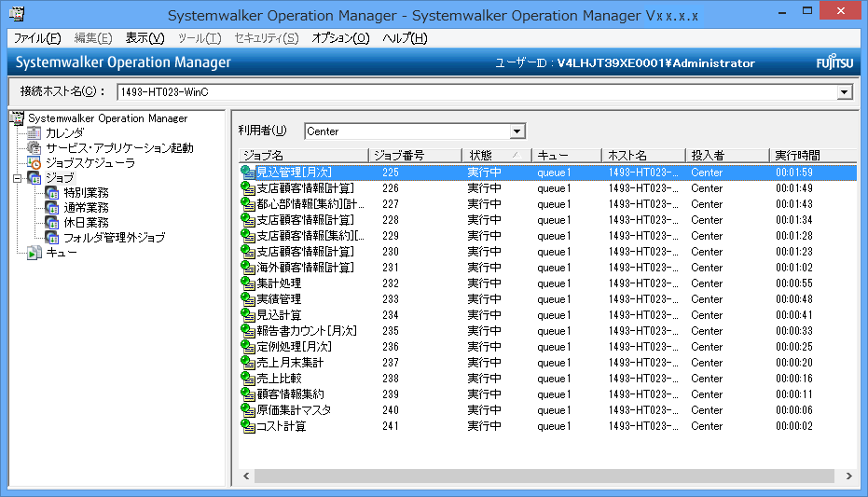Click horizontal scrollbar right arrow
Screen dimensions: 868x497
(x=848, y=476)
